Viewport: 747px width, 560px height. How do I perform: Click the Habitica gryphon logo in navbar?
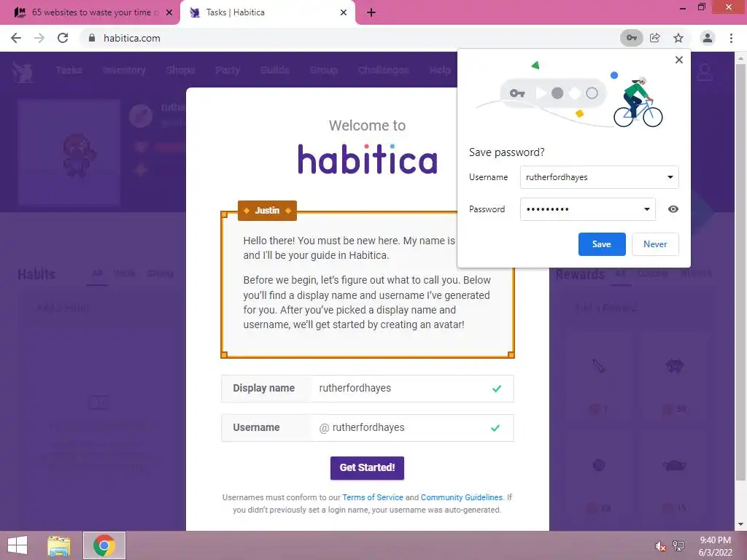pos(23,71)
